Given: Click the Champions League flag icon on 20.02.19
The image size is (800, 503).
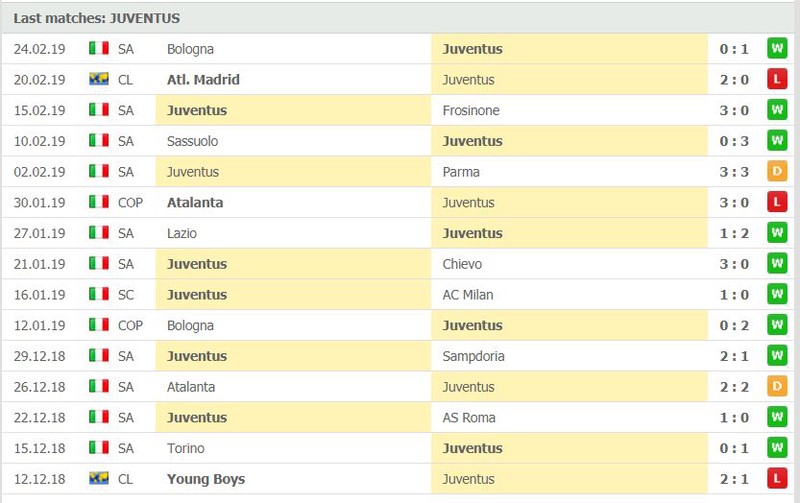Looking at the screenshot, I should (x=99, y=79).
